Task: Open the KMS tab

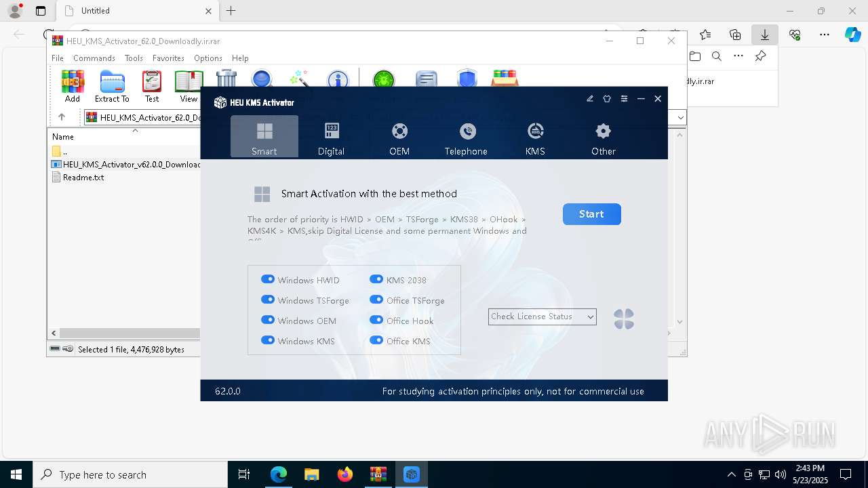Action: (535, 137)
